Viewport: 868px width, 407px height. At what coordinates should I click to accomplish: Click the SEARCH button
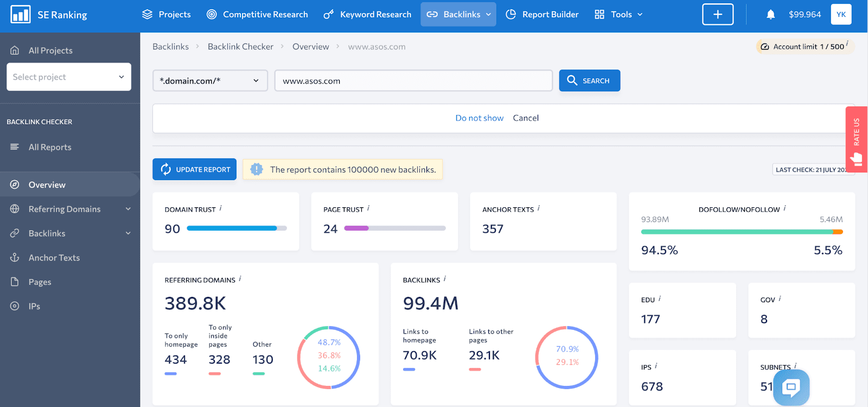pyautogui.click(x=589, y=80)
